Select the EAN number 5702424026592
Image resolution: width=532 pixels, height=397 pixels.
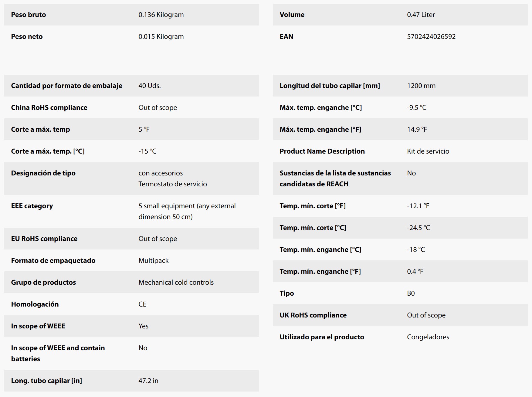431,36
